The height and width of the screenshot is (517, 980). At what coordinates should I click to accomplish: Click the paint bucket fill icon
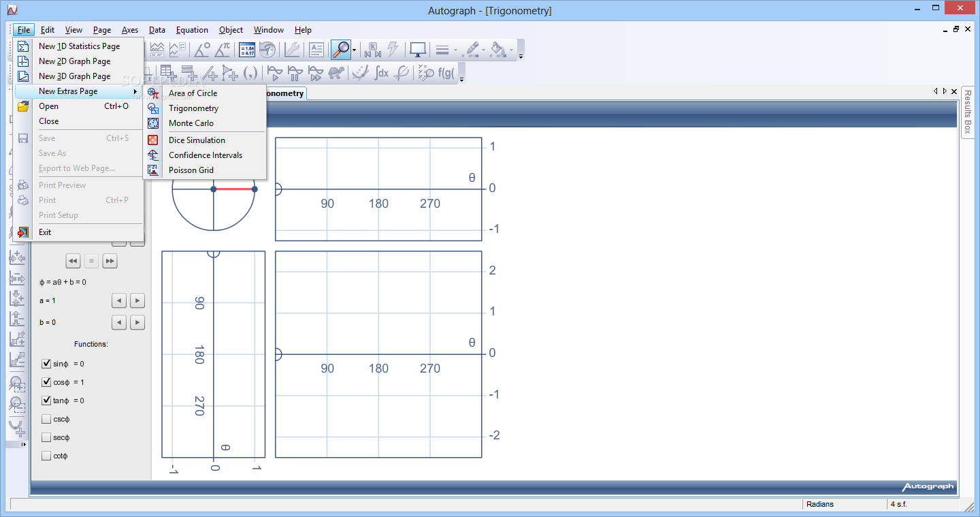[x=499, y=50]
